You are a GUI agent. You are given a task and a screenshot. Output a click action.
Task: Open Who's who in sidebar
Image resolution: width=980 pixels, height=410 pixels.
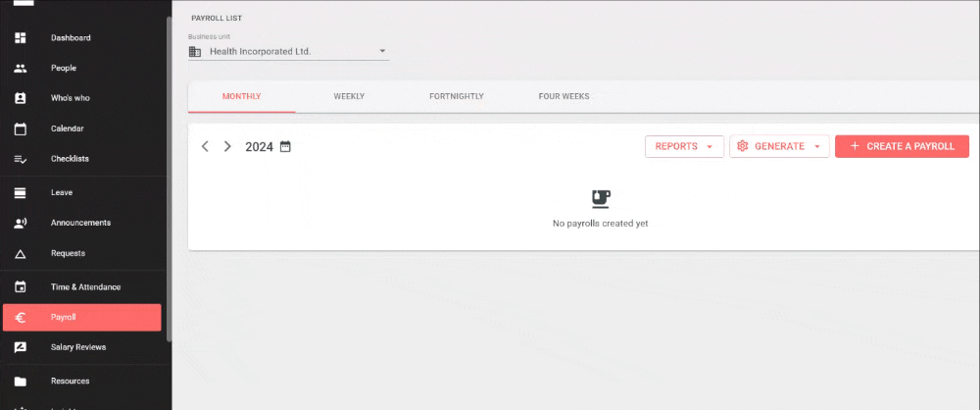82,98
